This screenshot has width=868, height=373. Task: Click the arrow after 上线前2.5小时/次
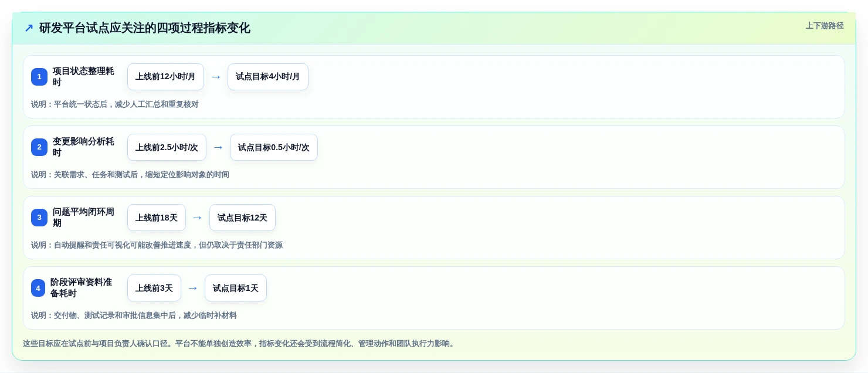[218, 147]
